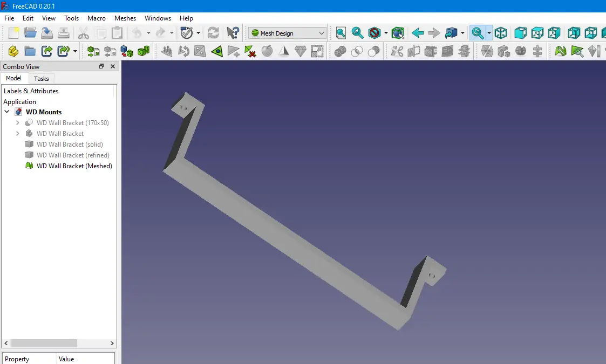This screenshot has width=606, height=364.
Task: Select WD Wall Bracket (solid) in tree
Action: (x=70, y=144)
